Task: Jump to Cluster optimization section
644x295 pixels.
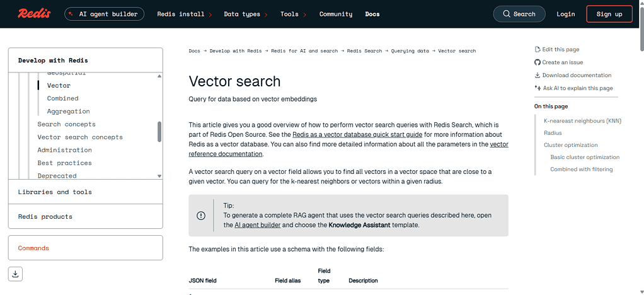Action: (x=570, y=144)
